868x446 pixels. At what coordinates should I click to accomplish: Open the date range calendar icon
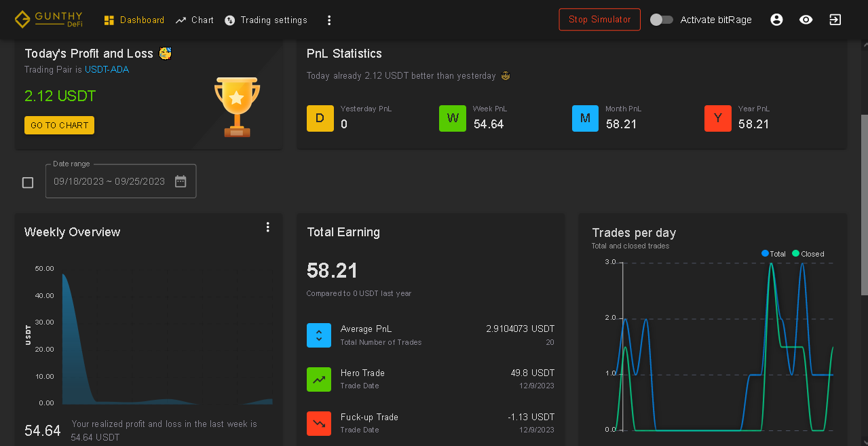point(181,181)
